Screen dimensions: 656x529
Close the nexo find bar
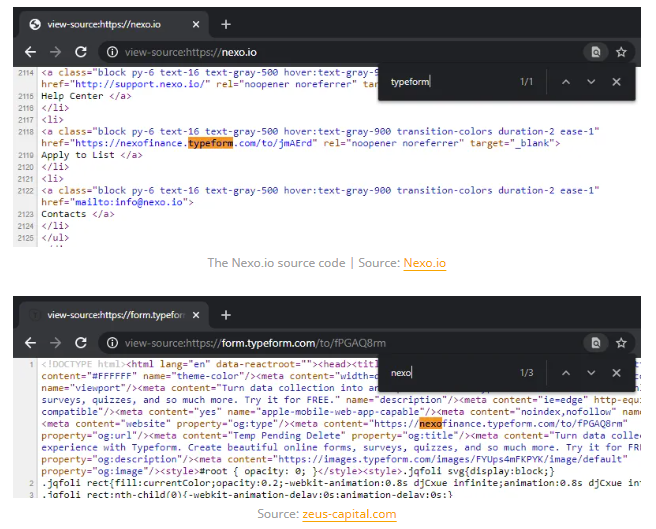tap(616, 372)
